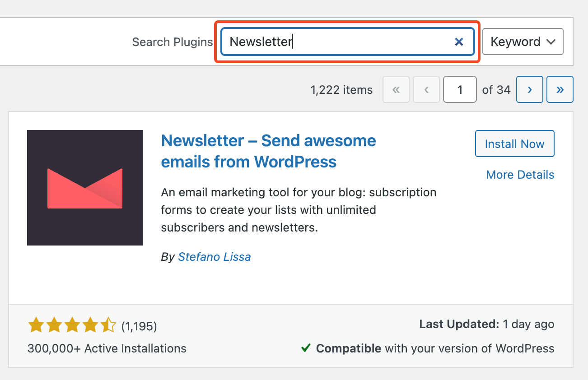The height and width of the screenshot is (380, 588).
Task: Select the Search Plugins label
Action: pyautogui.click(x=172, y=42)
